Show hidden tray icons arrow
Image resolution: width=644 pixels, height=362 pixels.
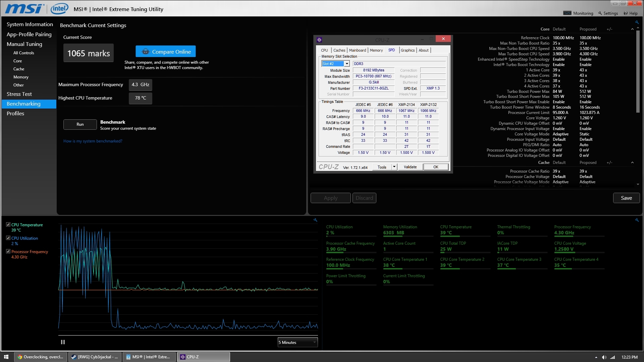coord(596,357)
